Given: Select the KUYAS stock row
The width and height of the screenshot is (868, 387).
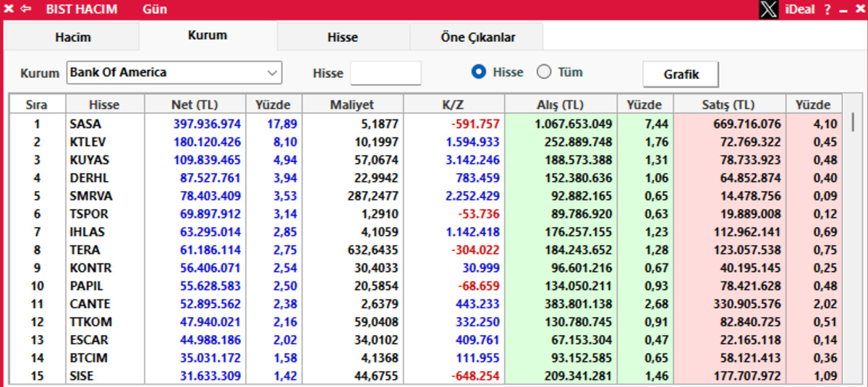Looking at the screenshot, I should coord(426,160).
